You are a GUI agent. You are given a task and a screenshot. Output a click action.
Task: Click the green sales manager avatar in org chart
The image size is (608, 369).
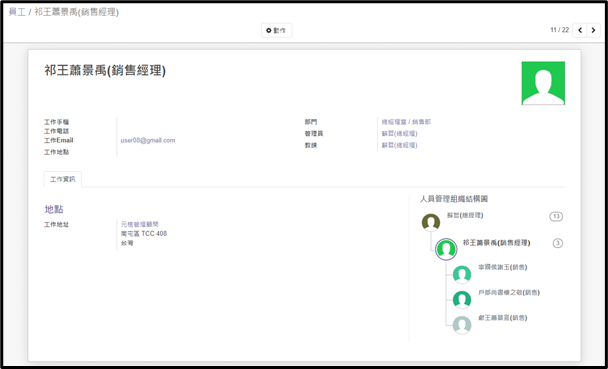pos(446,249)
